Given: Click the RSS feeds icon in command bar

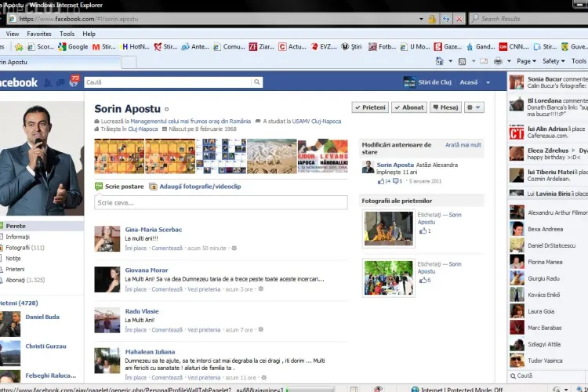Looking at the screenshot, I should coord(462,61).
